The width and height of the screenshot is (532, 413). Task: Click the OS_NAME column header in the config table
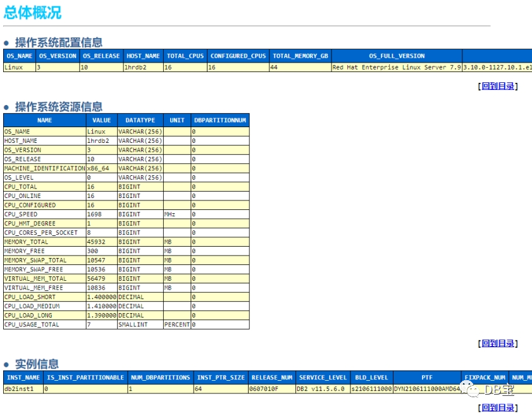(x=20, y=56)
